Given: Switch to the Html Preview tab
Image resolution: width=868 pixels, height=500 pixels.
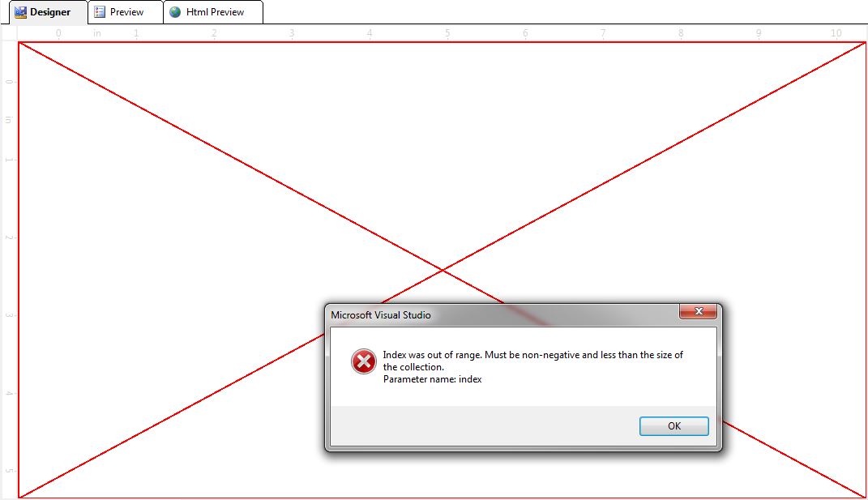Looking at the screenshot, I should [213, 12].
